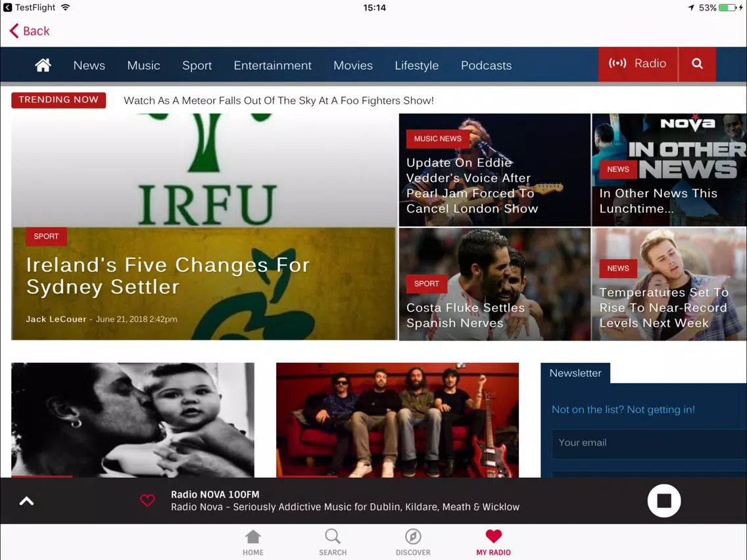Open the Music section

point(143,65)
